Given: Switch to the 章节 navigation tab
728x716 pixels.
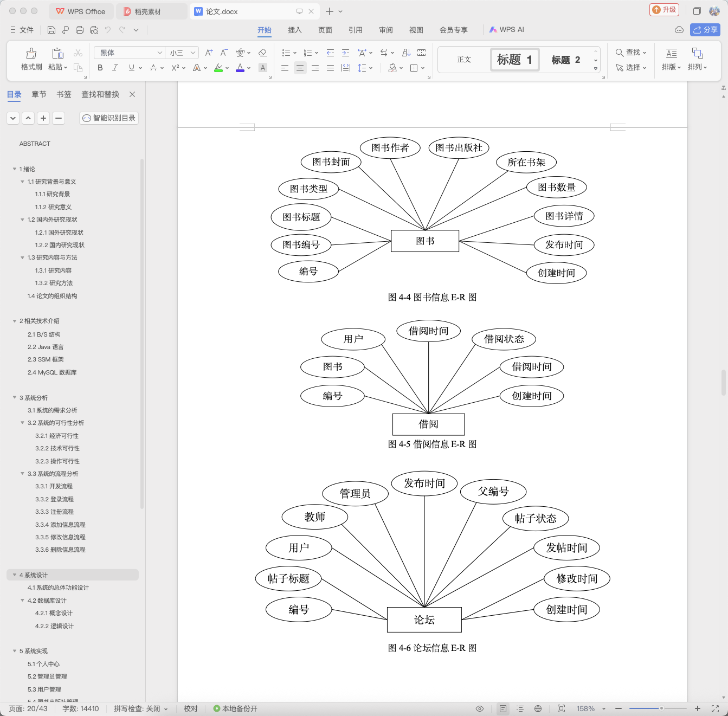Looking at the screenshot, I should coord(39,94).
